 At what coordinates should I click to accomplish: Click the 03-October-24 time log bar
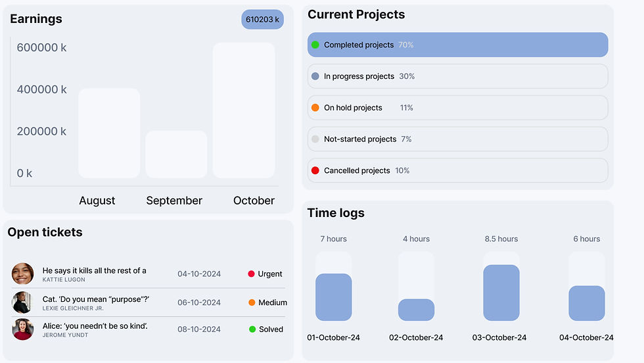click(x=501, y=293)
